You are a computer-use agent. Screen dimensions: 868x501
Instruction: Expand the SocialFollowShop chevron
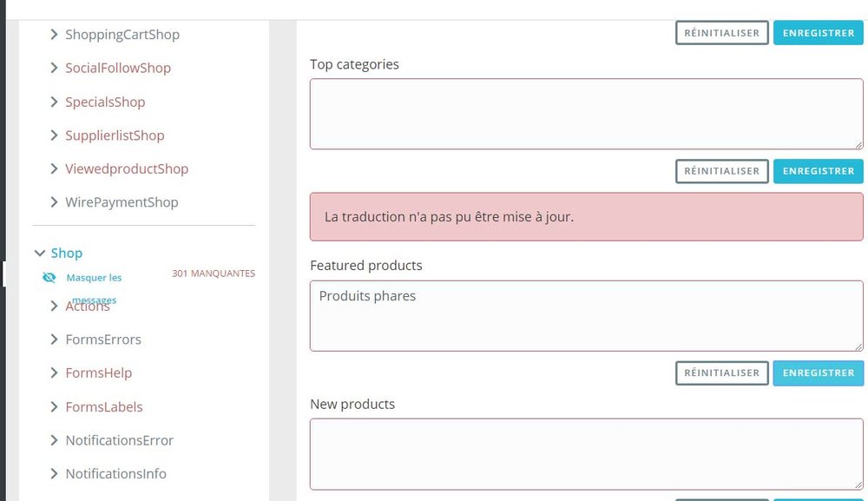55,69
